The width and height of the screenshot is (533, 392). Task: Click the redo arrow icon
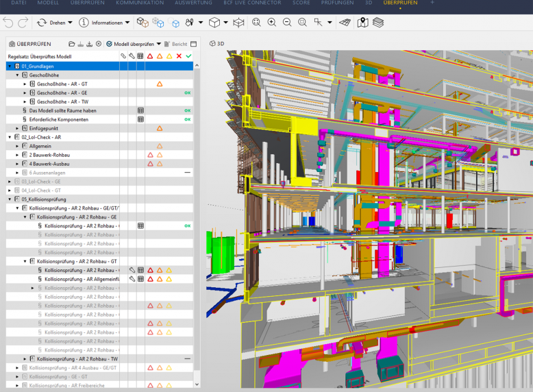pos(23,23)
